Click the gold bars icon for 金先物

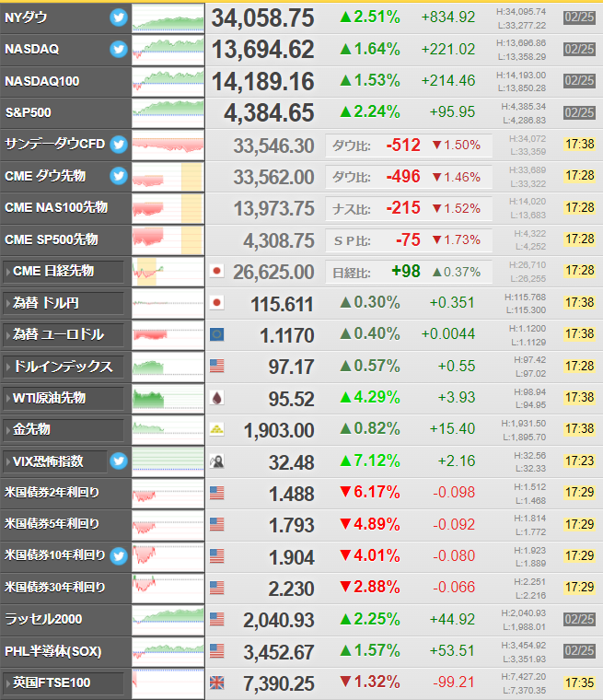(x=217, y=429)
